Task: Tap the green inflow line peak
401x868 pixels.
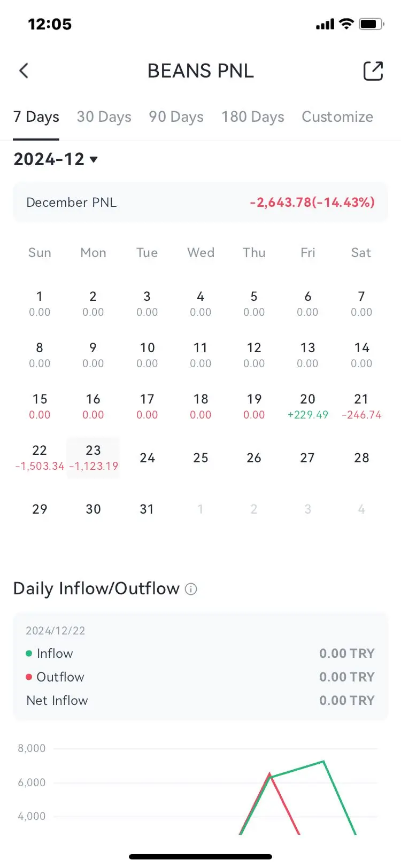Action: [323, 761]
